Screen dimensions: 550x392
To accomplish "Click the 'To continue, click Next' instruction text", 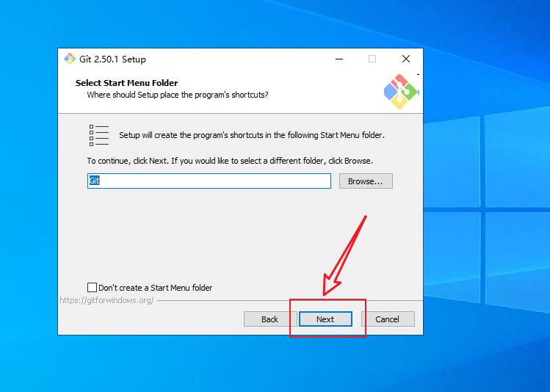I will [x=230, y=161].
